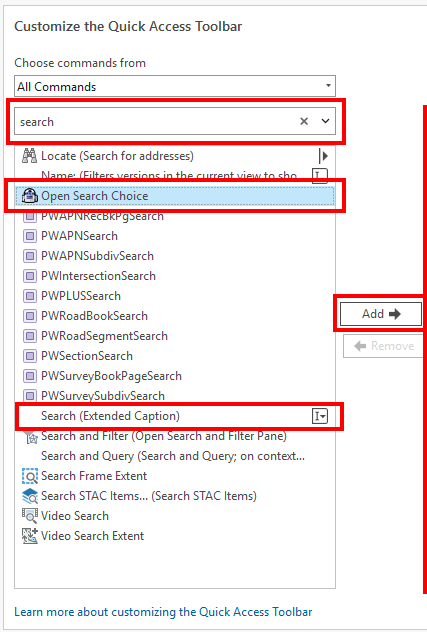
Task: Expand the search box history chevron
Action: point(325,121)
